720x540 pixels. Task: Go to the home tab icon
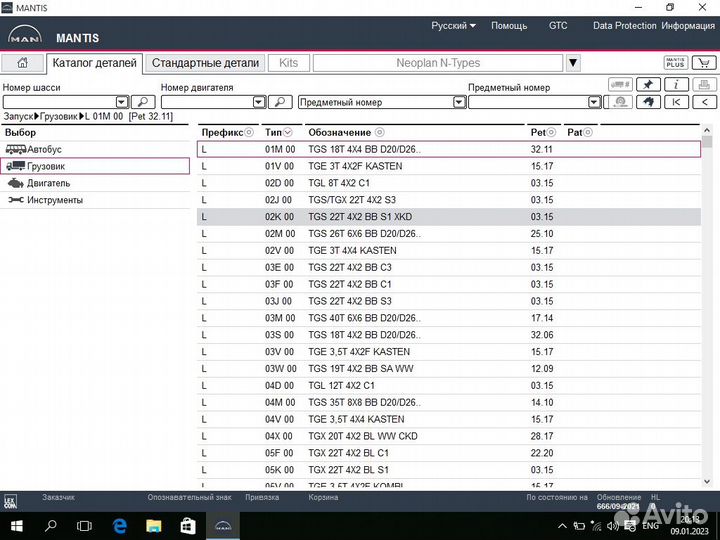[22, 63]
